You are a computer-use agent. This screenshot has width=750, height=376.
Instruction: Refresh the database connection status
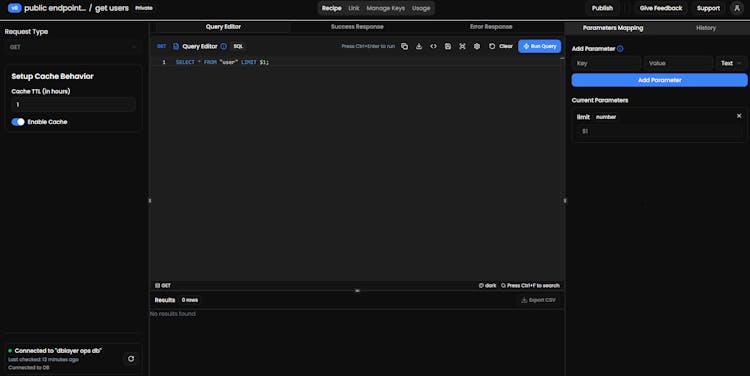point(131,359)
